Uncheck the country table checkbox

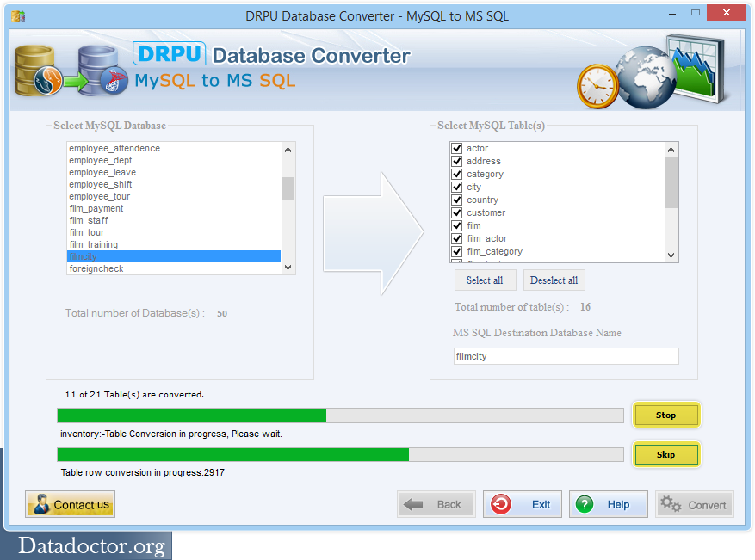457,200
